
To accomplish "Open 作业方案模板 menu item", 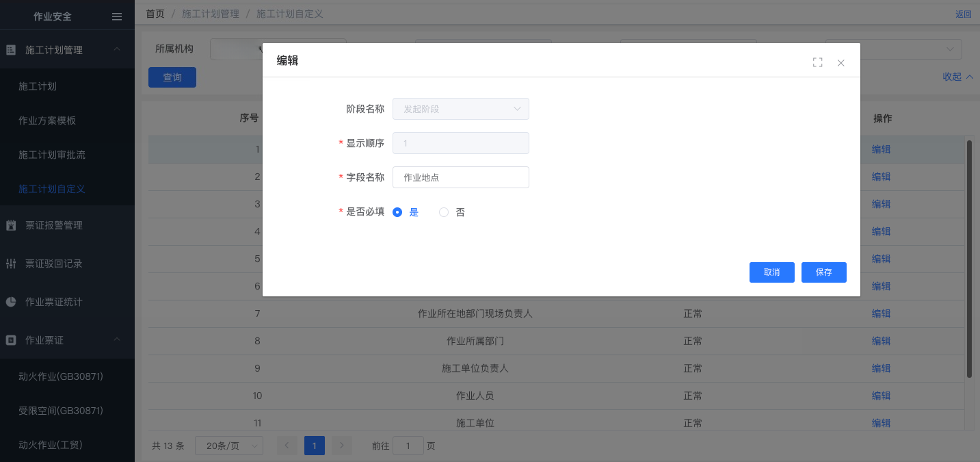I will click(x=47, y=120).
